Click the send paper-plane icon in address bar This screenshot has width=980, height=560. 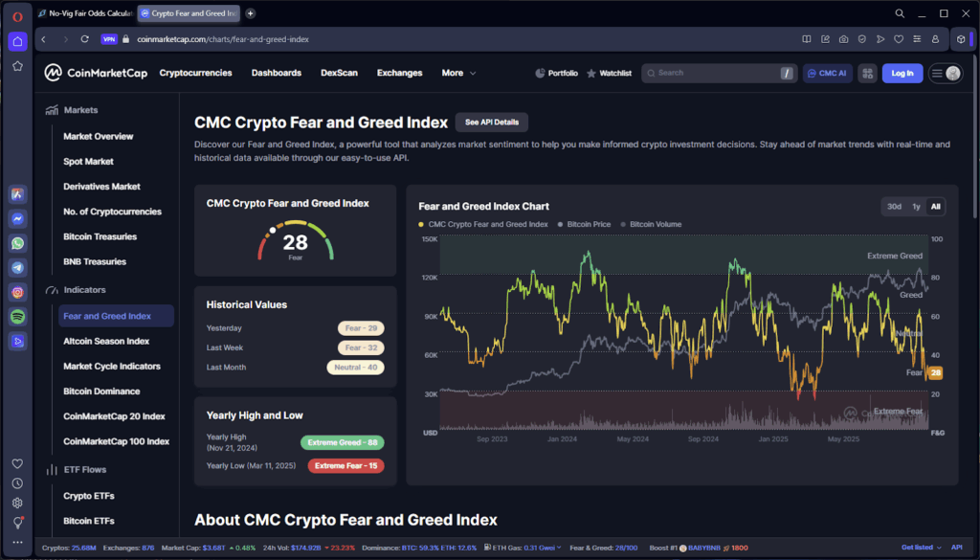tap(880, 38)
